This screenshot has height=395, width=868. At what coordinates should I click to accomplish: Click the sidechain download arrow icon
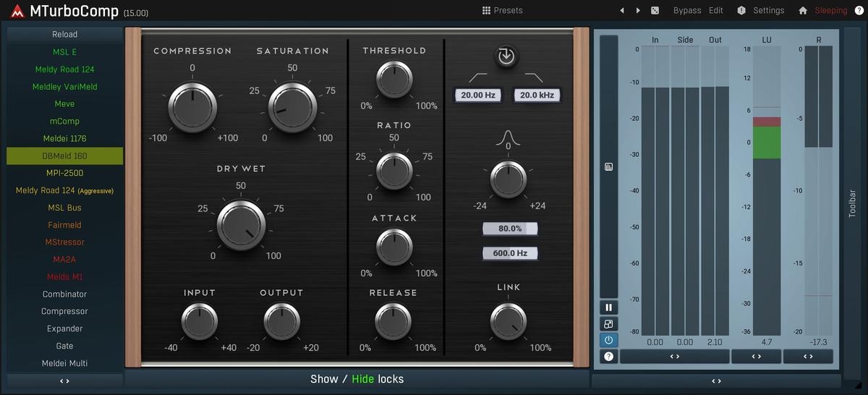tap(506, 56)
